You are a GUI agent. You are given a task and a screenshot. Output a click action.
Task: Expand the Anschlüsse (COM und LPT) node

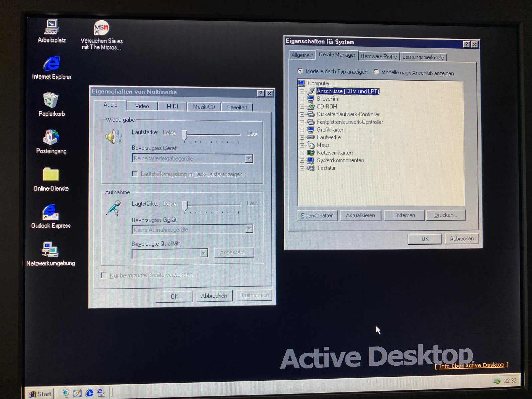(302, 91)
